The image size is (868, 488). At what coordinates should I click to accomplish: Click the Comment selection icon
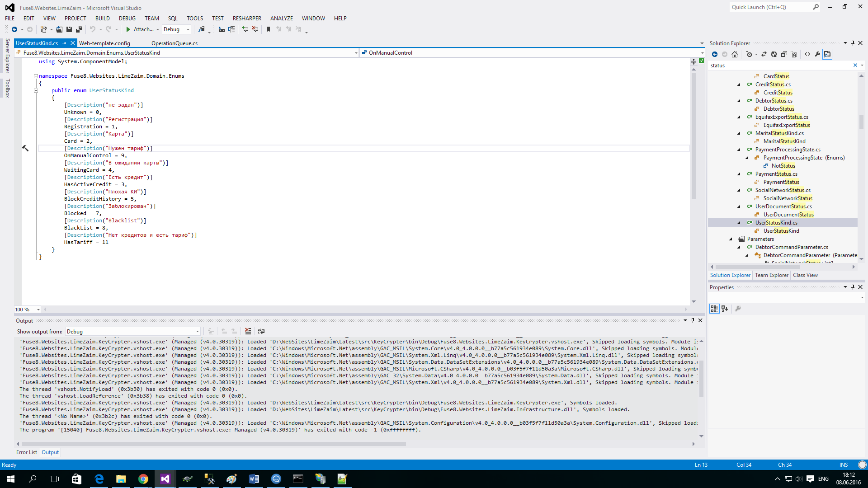[x=245, y=29]
